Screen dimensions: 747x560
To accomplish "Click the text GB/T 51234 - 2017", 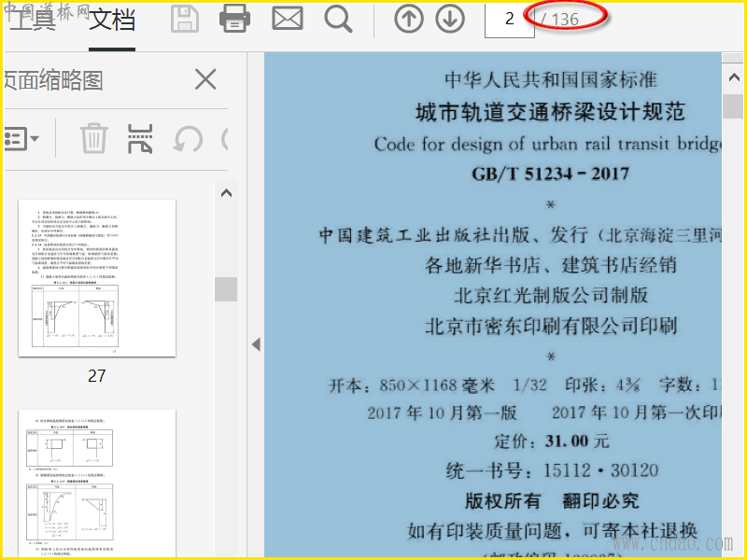I will (x=550, y=174).
